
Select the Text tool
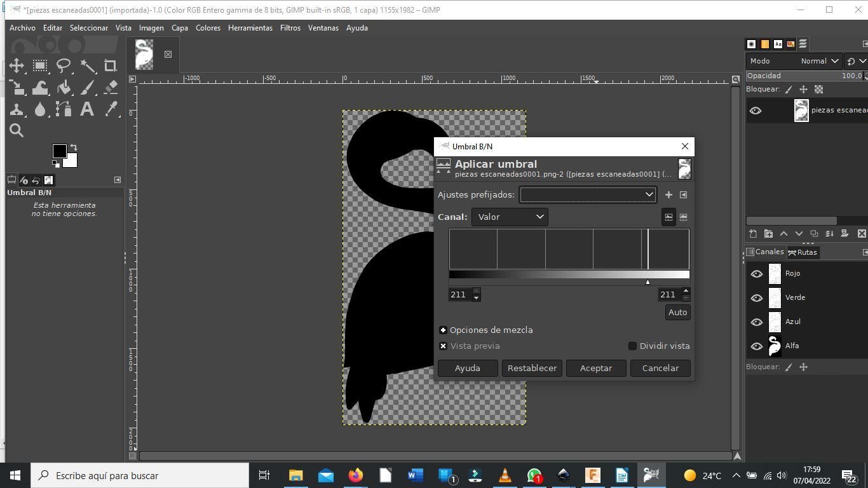tap(88, 109)
